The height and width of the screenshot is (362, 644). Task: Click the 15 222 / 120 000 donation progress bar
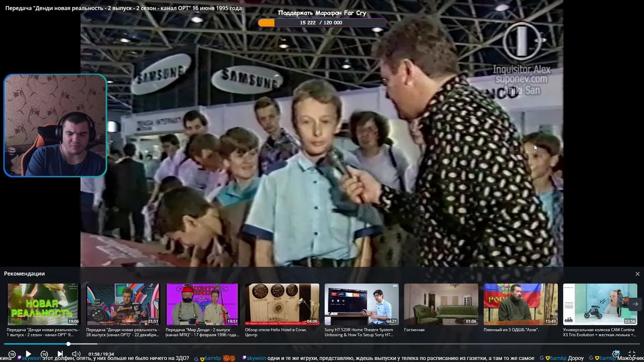tap(322, 23)
